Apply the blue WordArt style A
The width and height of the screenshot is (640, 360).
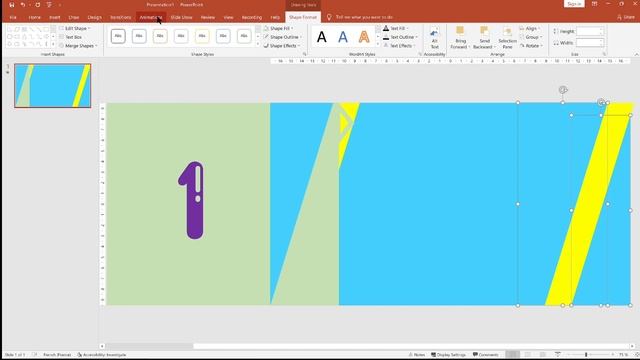[x=343, y=37]
